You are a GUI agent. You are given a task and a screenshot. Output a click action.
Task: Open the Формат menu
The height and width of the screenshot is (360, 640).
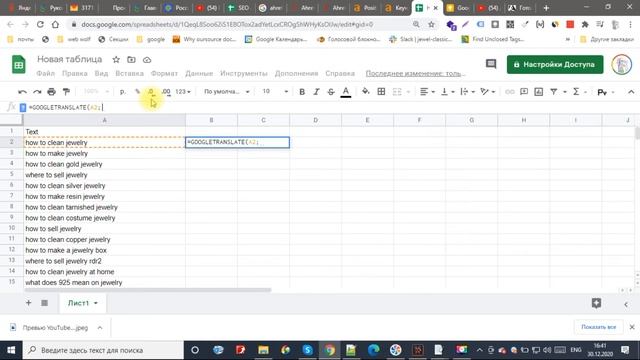point(164,73)
